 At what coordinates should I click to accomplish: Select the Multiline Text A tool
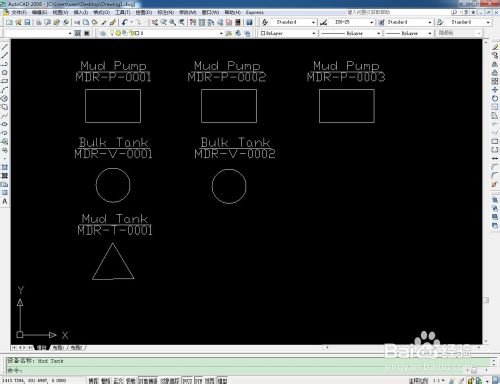tap(5, 201)
